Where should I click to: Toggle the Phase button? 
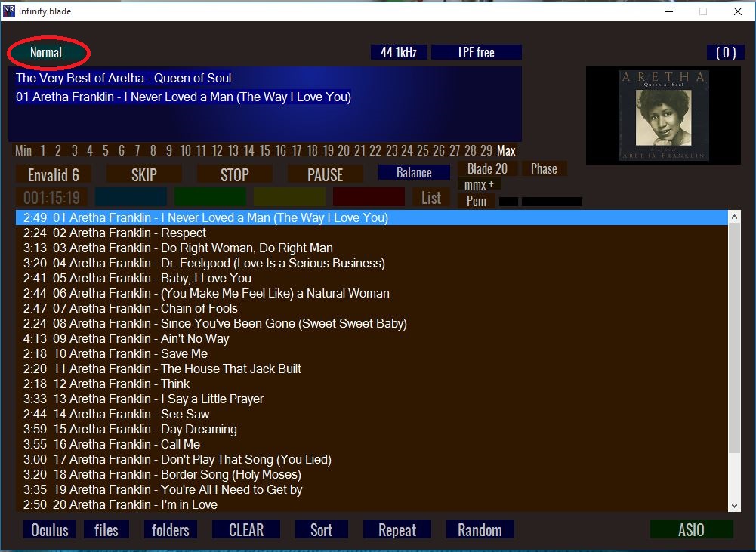tap(544, 168)
